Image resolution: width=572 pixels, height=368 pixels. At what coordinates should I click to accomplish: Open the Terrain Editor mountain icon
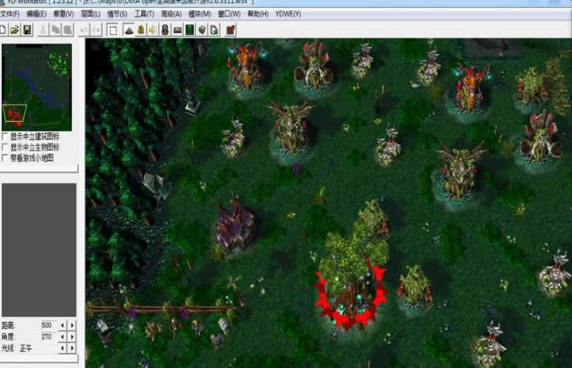tap(128, 30)
